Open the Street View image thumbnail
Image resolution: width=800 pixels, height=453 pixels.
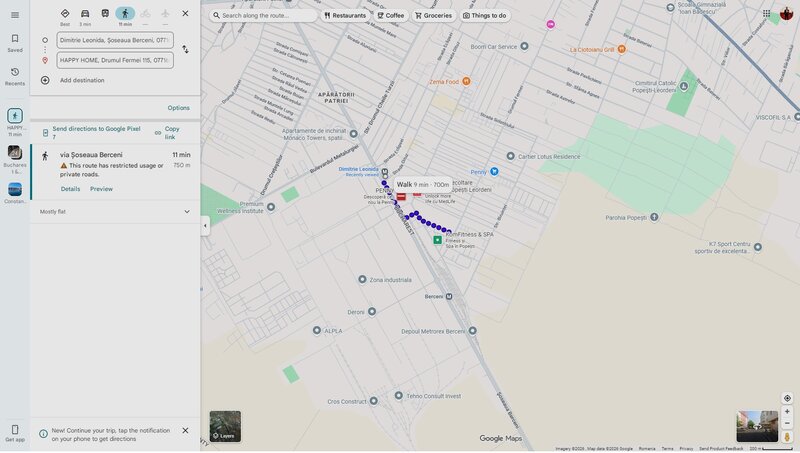pyautogui.click(x=757, y=426)
